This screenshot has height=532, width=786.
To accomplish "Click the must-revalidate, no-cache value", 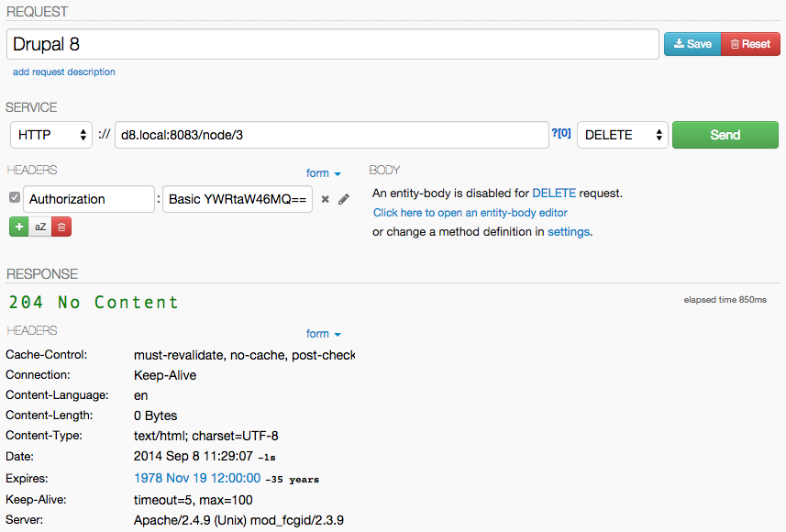I will click(244, 355).
